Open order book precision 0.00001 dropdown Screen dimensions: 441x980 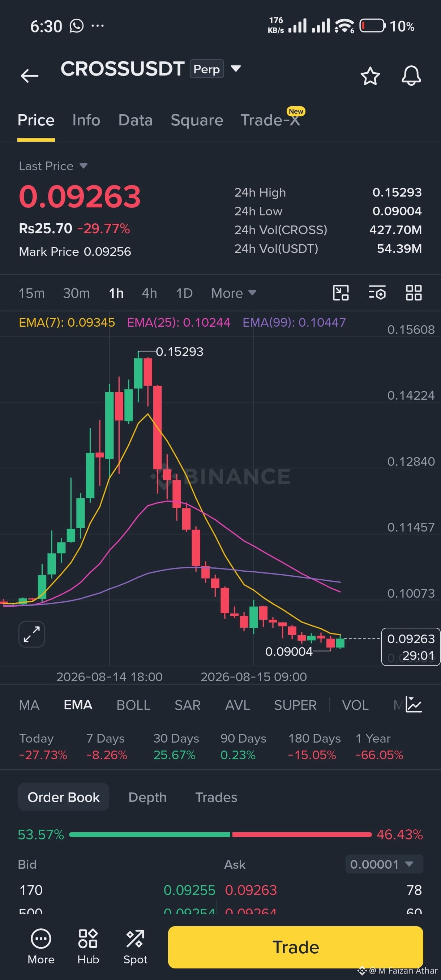pos(384,864)
